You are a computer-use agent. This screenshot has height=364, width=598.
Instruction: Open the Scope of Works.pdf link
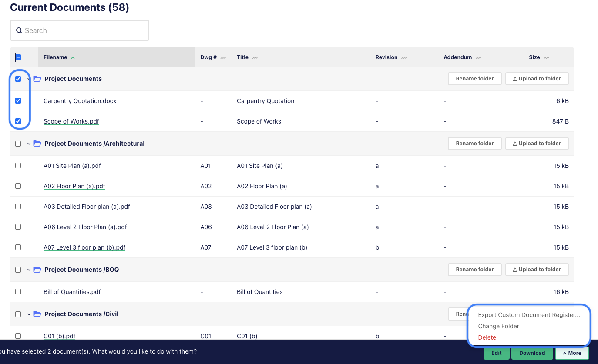71,121
